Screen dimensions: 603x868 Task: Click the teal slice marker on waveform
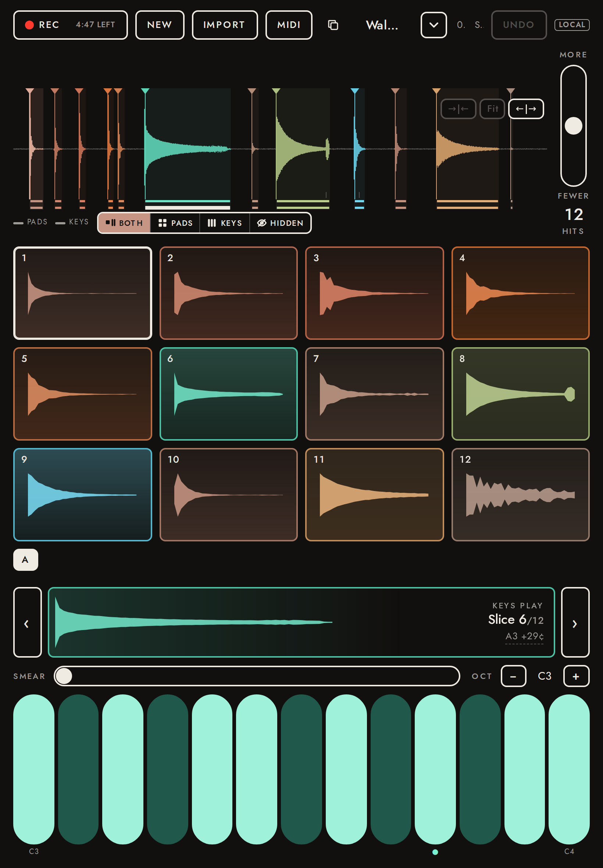[145, 91]
